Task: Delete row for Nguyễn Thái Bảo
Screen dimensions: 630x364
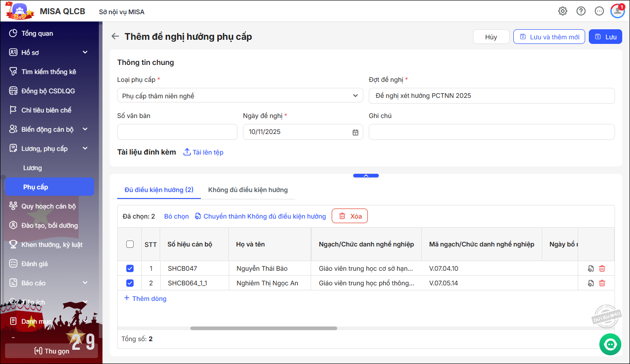Action: 602,268
